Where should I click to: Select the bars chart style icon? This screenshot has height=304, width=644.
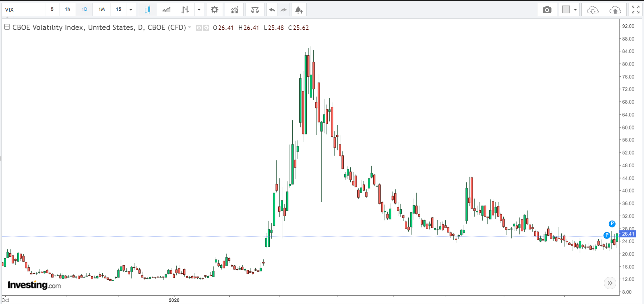coord(185,10)
